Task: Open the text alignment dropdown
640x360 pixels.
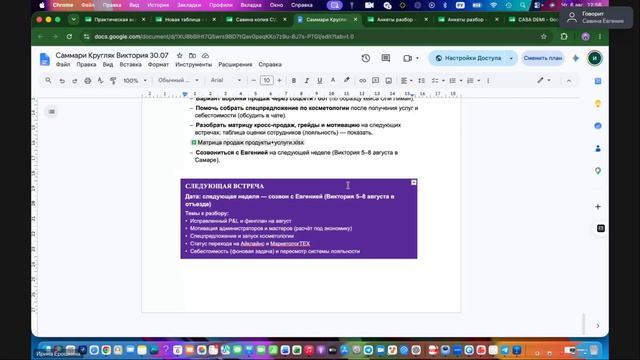Action: (x=407, y=81)
